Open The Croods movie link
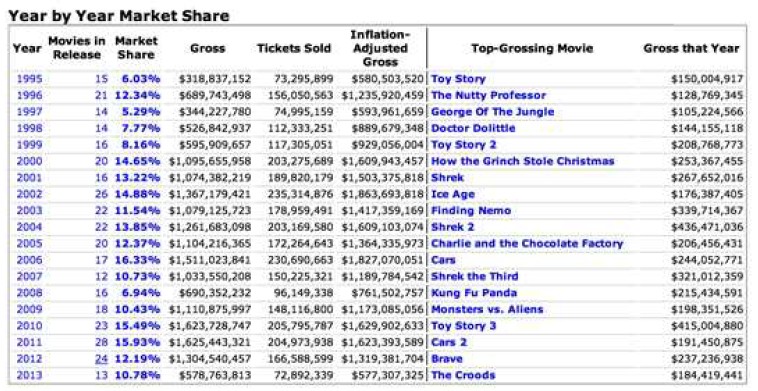The image size is (758, 391). tap(463, 375)
